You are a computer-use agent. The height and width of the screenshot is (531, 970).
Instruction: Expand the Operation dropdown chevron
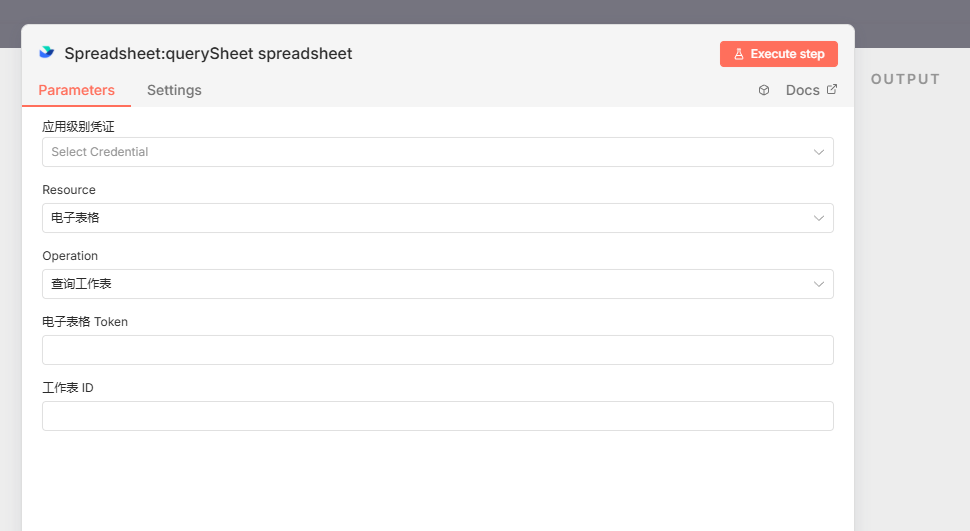point(819,284)
